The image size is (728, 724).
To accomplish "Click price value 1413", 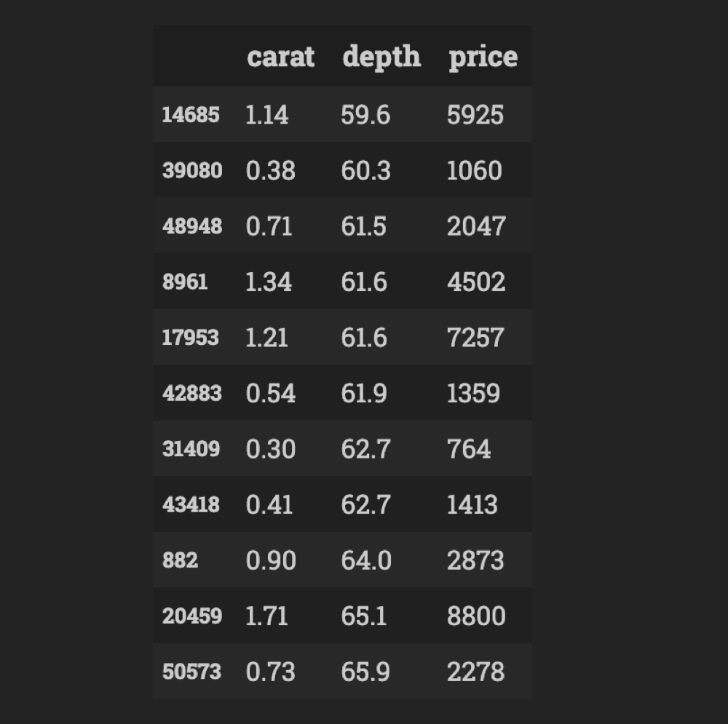I will 472,504.
